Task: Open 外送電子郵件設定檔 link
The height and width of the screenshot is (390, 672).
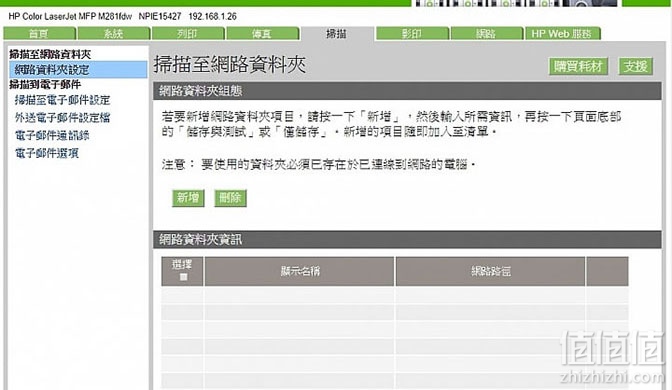Action: click(x=63, y=118)
